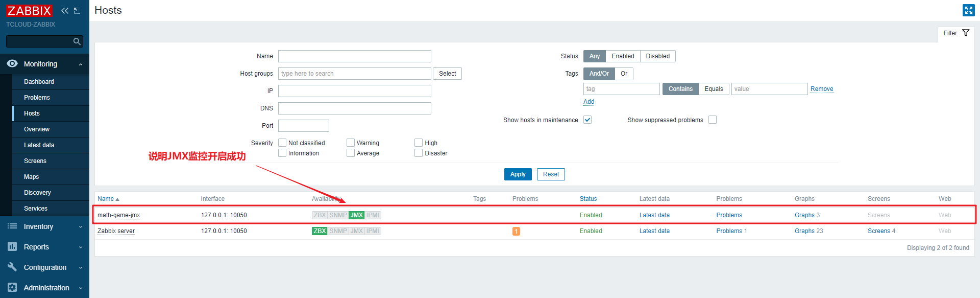Toggle Warning severity checkbox
Image resolution: width=980 pixels, height=298 pixels.
pyautogui.click(x=351, y=143)
